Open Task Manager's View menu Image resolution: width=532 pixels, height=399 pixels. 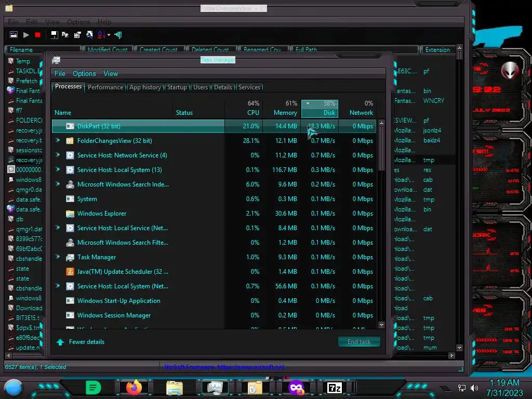coord(111,73)
